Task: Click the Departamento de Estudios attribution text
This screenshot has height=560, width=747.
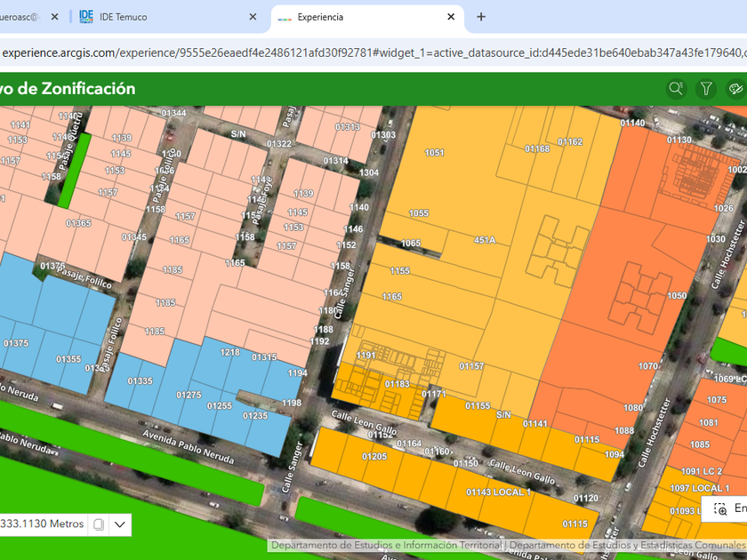Action: point(387,545)
